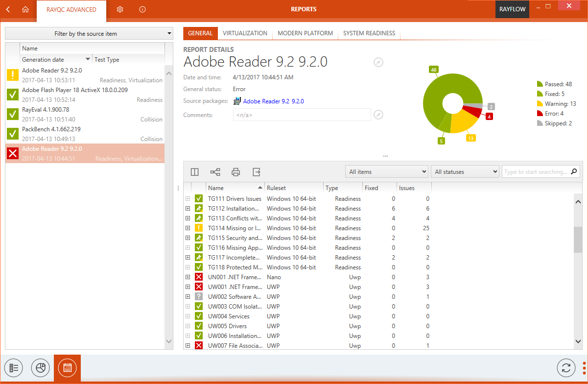Switch to the System Readiness tab
This screenshot has width=588, height=384.
[x=369, y=33]
